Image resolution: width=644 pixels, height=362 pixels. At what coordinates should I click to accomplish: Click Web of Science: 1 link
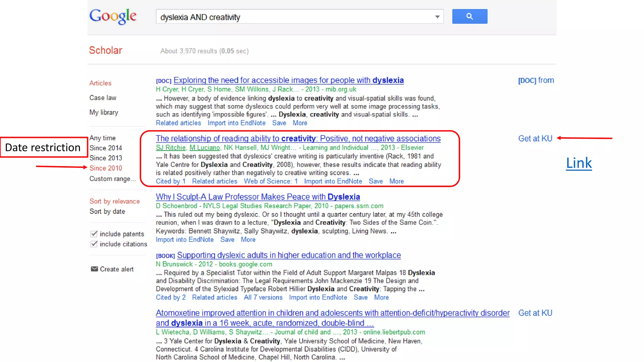click(270, 181)
